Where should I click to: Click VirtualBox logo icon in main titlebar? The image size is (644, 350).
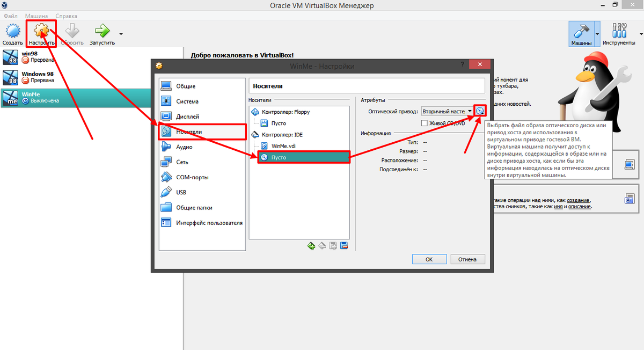pyautogui.click(x=6, y=5)
